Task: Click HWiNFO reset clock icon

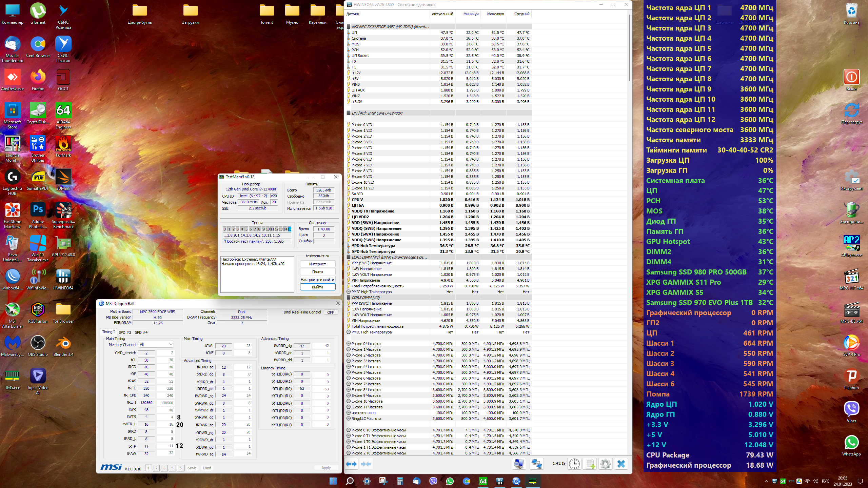Action: click(x=574, y=464)
